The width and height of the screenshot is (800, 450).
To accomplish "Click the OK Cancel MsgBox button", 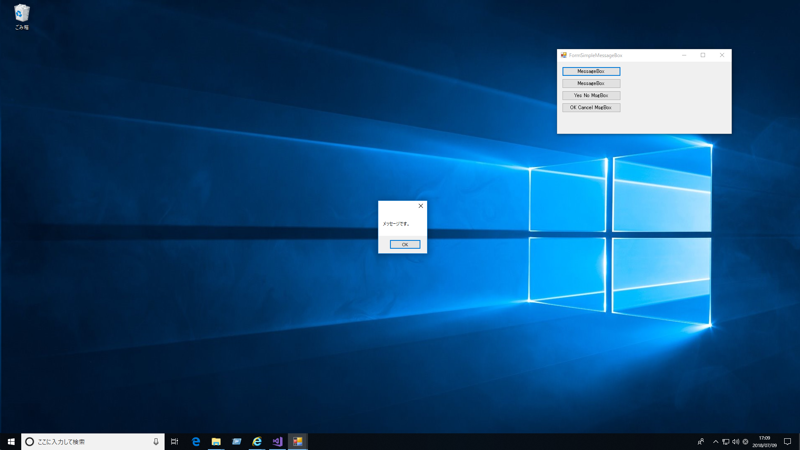I will [591, 108].
